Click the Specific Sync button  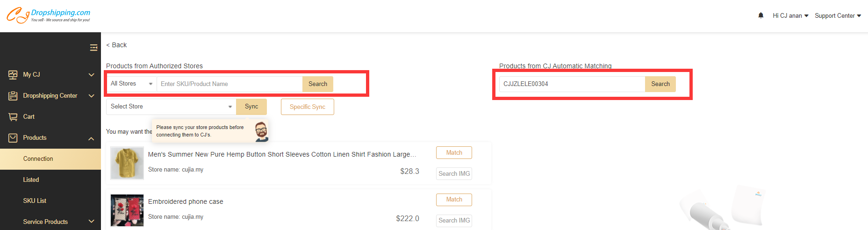[x=307, y=107]
